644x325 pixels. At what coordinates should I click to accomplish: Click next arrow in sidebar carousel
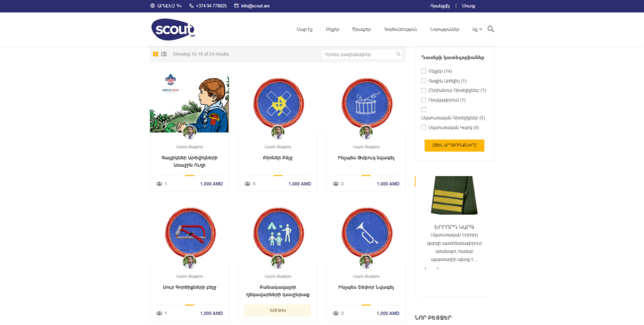pos(438,269)
